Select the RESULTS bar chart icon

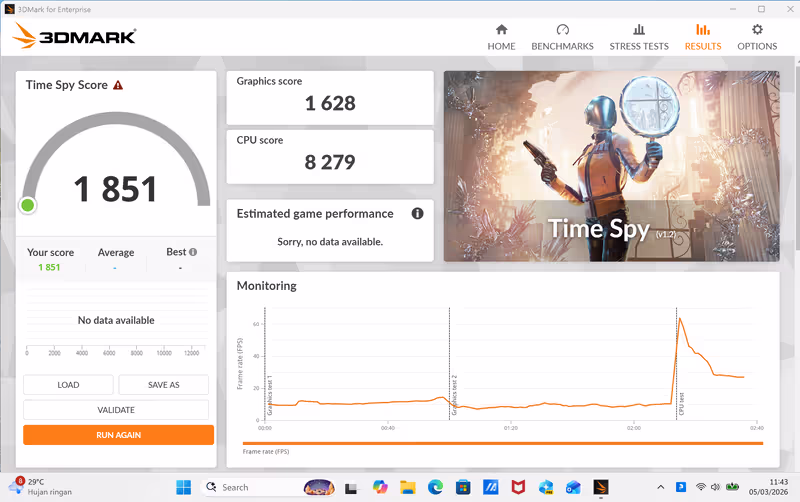(703, 30)
